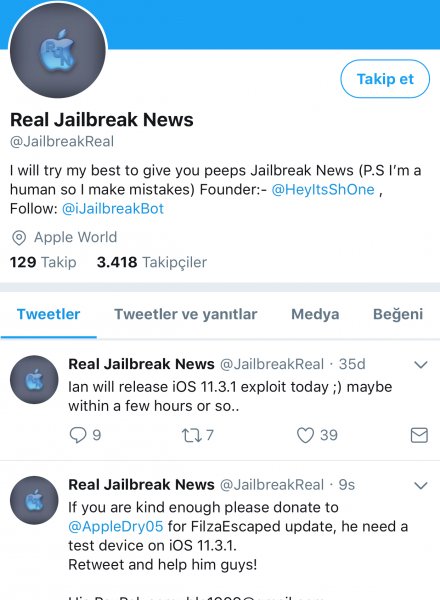Reply to the iOS 11.3.1 exploit tweet
The image size is (440, 600).
coord(78,435)
